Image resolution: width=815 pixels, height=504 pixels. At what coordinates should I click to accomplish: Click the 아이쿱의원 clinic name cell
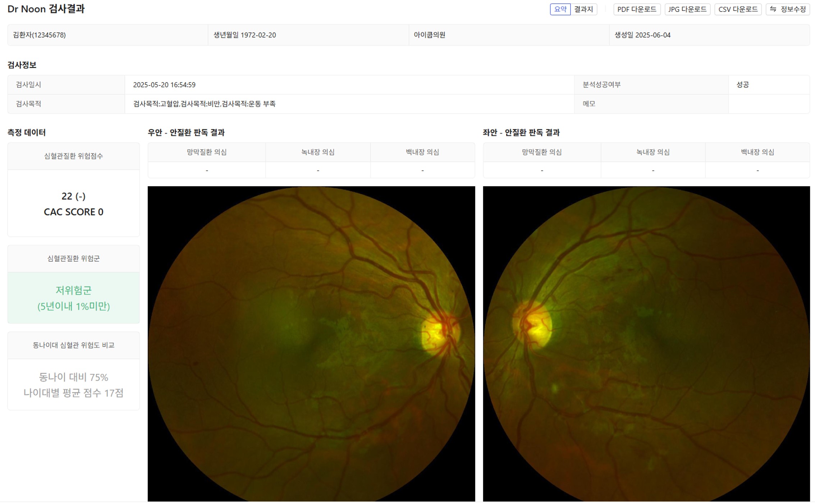pyautogui.click(x=430, y=35)
